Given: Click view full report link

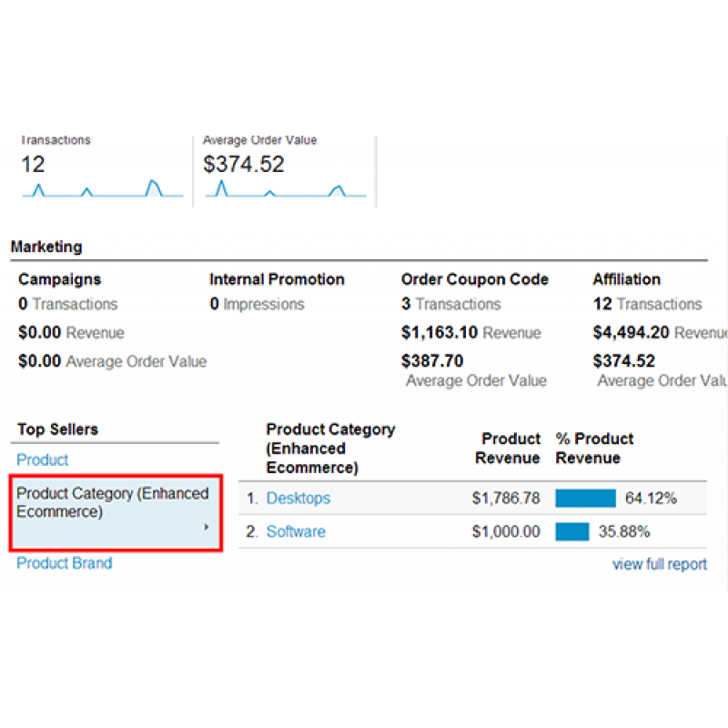Looking at the screenshot, I should [659, 564].
